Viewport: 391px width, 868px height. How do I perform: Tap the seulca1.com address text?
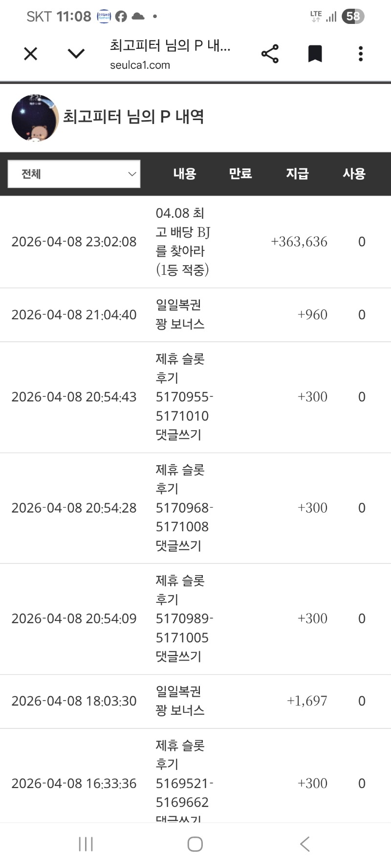tap(140, 65)
